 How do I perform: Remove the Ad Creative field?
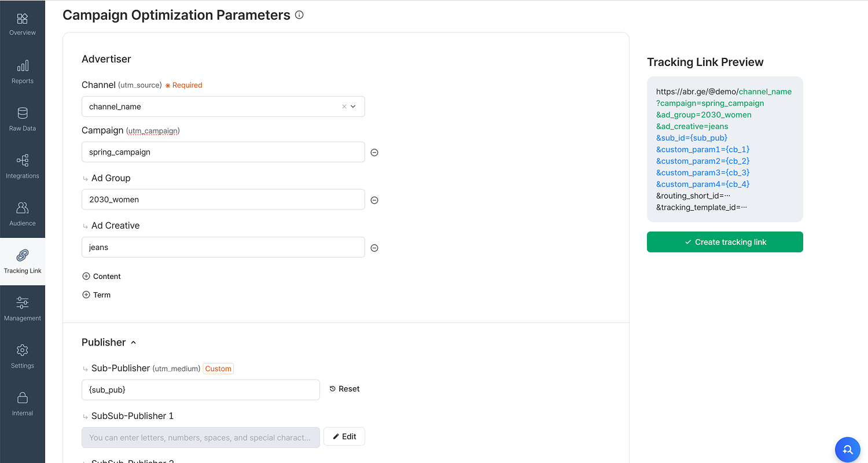click(374, 248)
